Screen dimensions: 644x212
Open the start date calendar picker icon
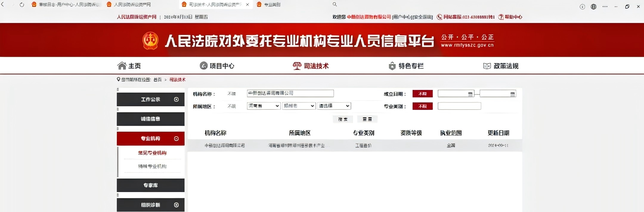pyautogui.click(x=470, y=94)
